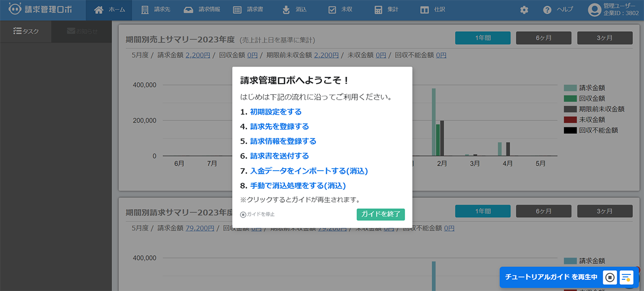Viewport: 644px width, 291px height.
Task: Open the 請求金額 79,200円 link
Action: (200, 228)
